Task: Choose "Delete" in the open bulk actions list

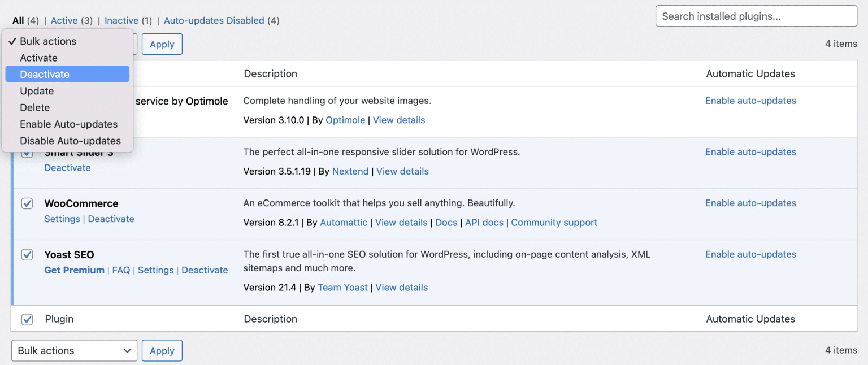Action: tap(34, 107)
